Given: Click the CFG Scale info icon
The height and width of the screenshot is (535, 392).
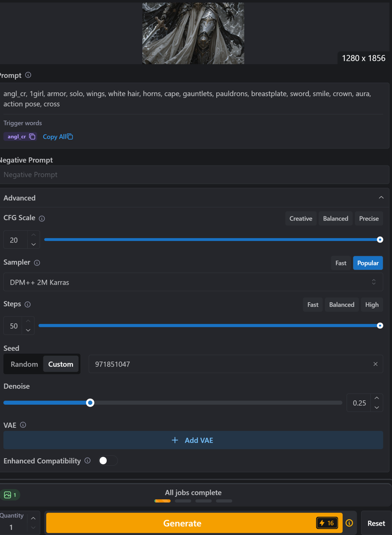Looking at the screenshot, I should pyautogui.click(x=42, y=219).
